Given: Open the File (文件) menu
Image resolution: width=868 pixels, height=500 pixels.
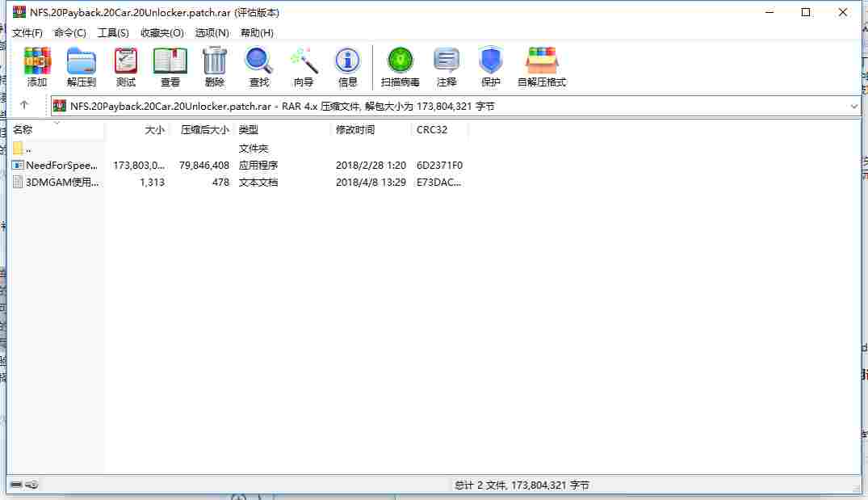Looking at the screenshot, I should tap(27, 32).
